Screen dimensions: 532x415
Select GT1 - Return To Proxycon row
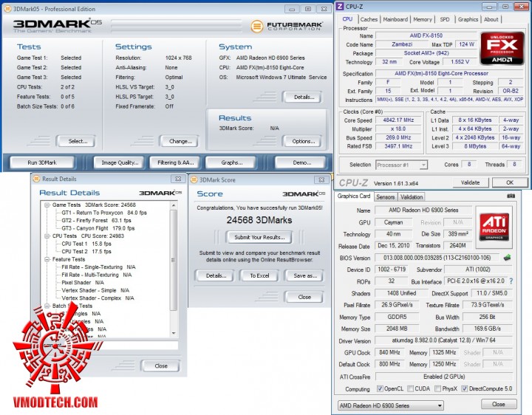[x=104, y=213]
